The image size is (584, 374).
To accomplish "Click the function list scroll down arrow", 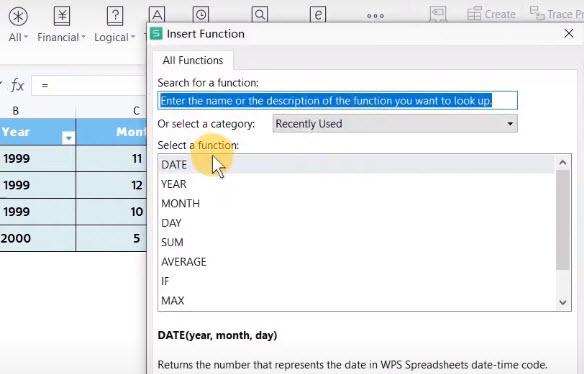I will tap(563, 302).
